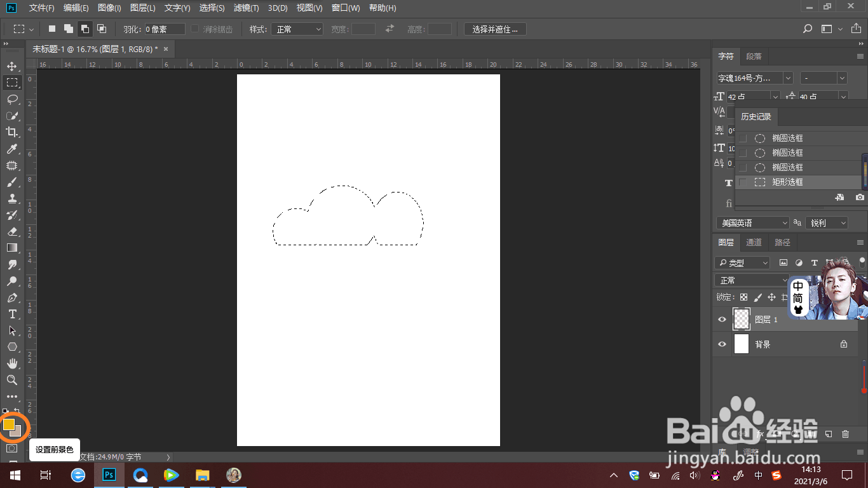Select the Eraser tool

tap(12, 231)
